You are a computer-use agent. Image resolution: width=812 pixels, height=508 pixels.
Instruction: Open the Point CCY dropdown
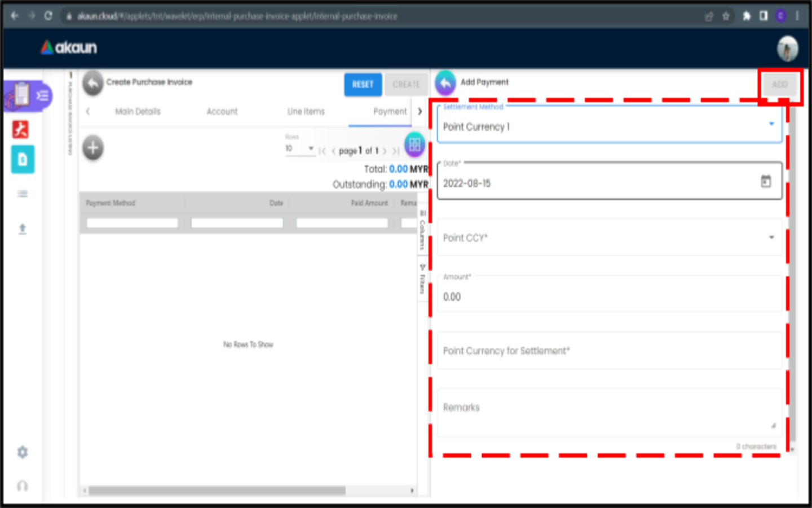click(x=610, y=238)
